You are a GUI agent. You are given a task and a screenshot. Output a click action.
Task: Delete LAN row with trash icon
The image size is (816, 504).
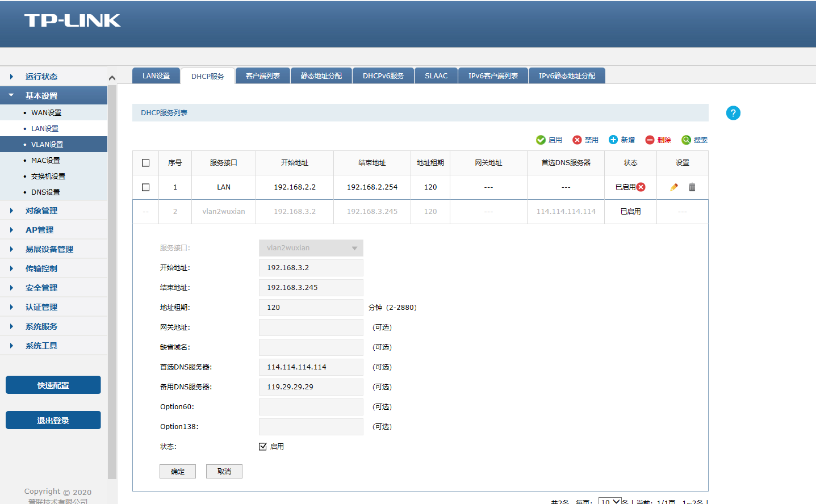(x=692, y=187)
